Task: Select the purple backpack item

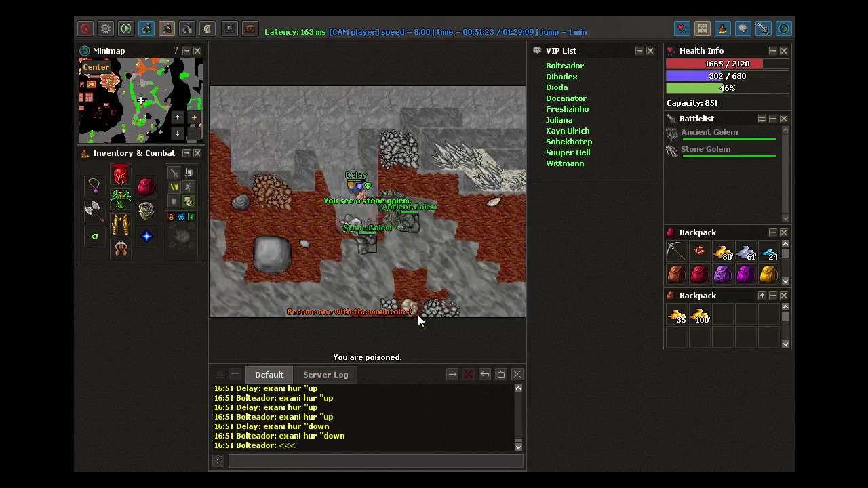Action: [x=722, y=274]
